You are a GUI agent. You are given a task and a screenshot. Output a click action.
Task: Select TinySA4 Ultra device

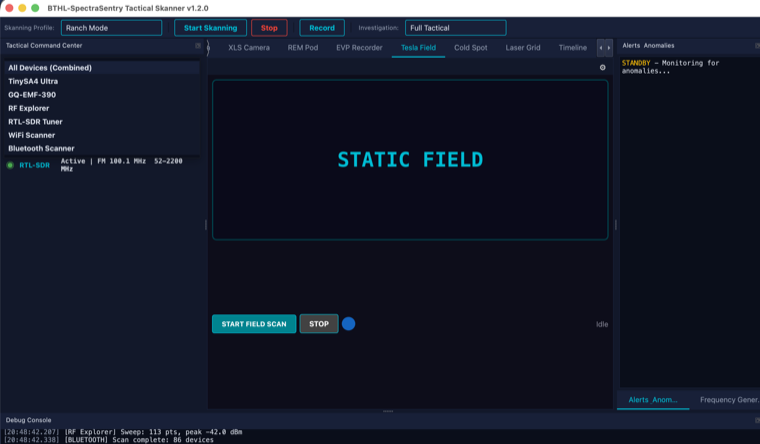tap(102, 81)
